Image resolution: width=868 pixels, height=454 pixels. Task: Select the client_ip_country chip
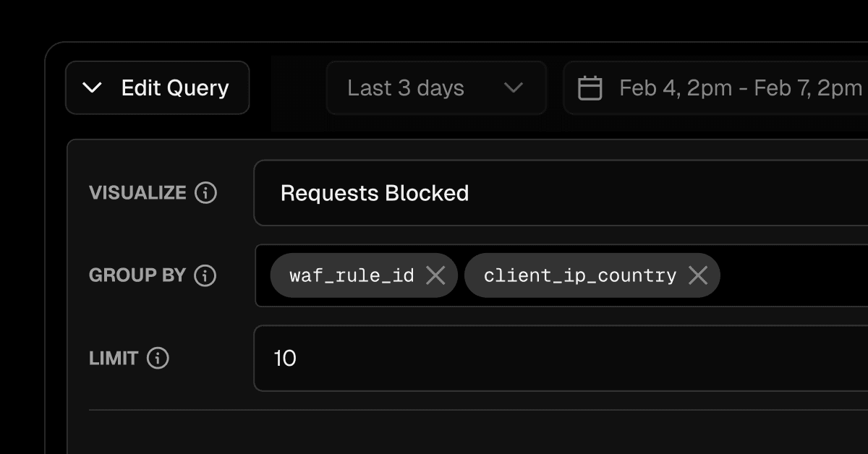coord(580,275)
